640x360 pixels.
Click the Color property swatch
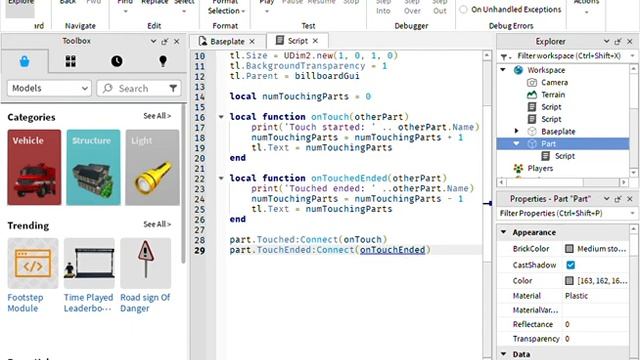[x=569, y=281]
